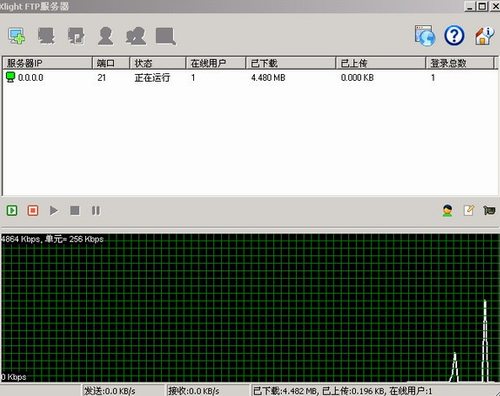Viewport: 500px width, 396px height.
Task: Sort by the 状态 column header
Action: point(157,63)
